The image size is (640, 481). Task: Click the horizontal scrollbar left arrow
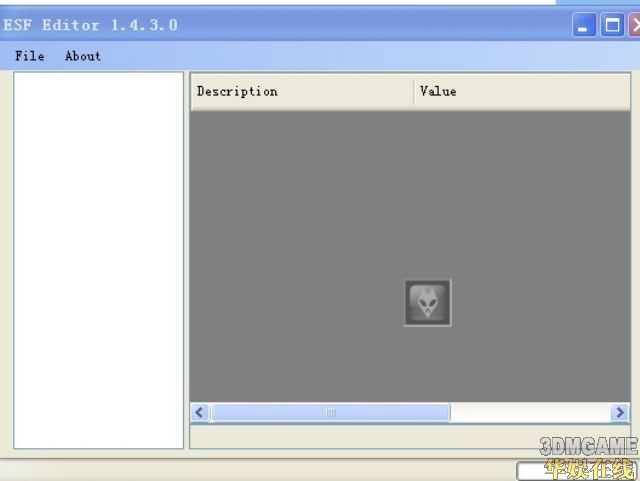point(200,412)
